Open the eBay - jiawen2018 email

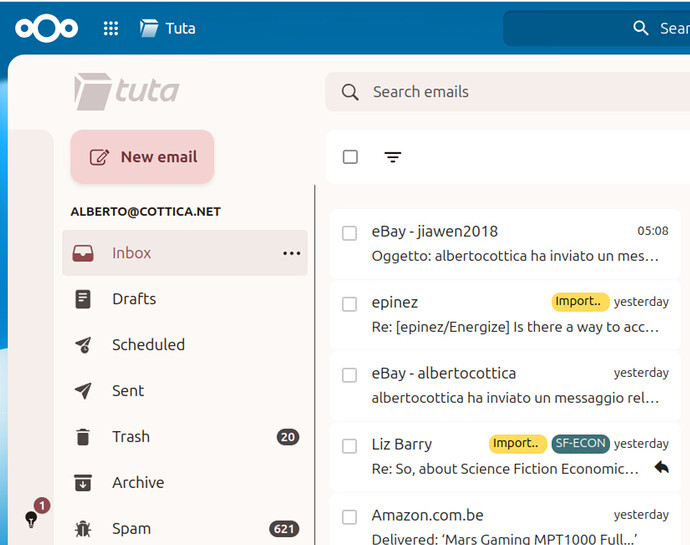(505, 244)
